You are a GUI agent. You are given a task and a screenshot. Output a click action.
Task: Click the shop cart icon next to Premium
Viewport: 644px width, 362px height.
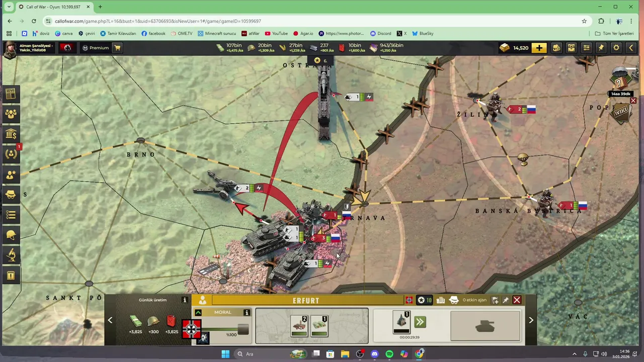click(117, 48)
